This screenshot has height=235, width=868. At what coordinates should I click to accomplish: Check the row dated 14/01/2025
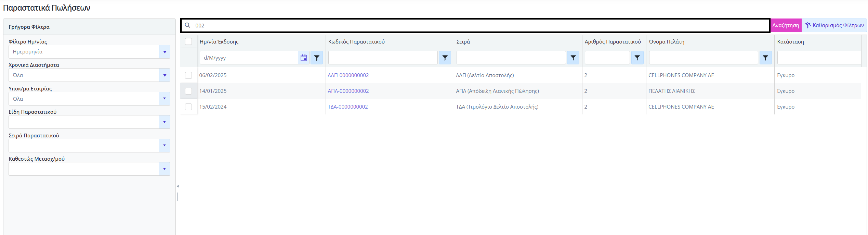tap(188, 91)
